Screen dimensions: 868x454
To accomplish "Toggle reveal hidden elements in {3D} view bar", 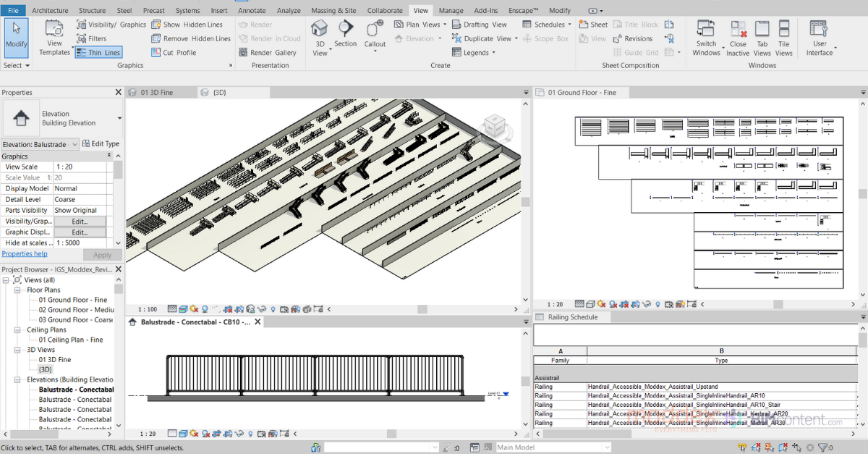I will point(274,308).
